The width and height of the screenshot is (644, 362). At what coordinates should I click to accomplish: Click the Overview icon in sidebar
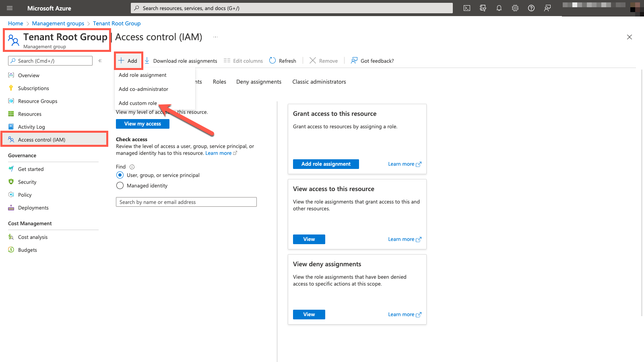point(11,75)
